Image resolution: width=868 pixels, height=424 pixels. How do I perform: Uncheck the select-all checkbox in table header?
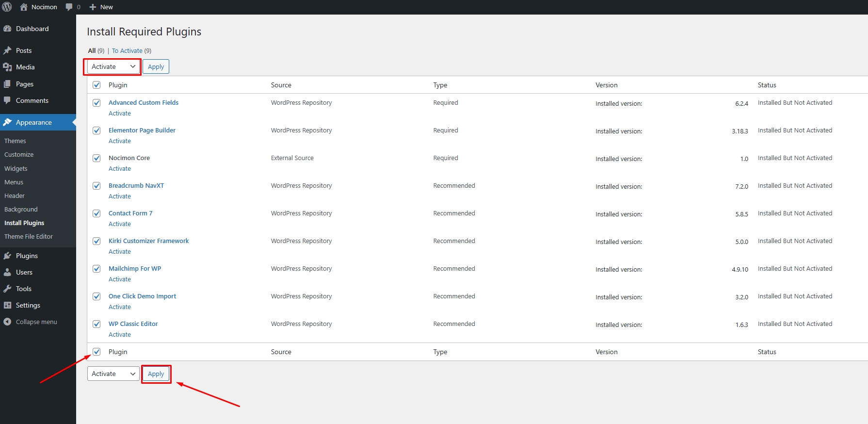[96, 85]
